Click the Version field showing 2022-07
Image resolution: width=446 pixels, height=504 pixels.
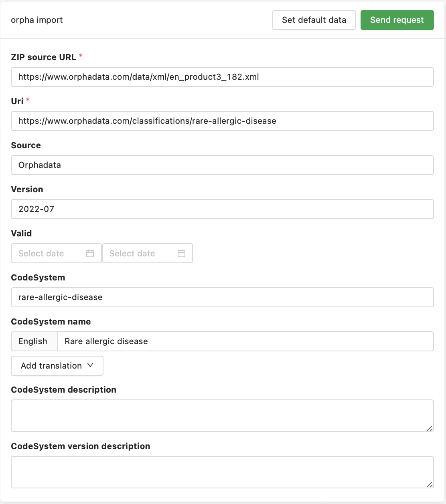pyautogui.click(x=222, y=209)
